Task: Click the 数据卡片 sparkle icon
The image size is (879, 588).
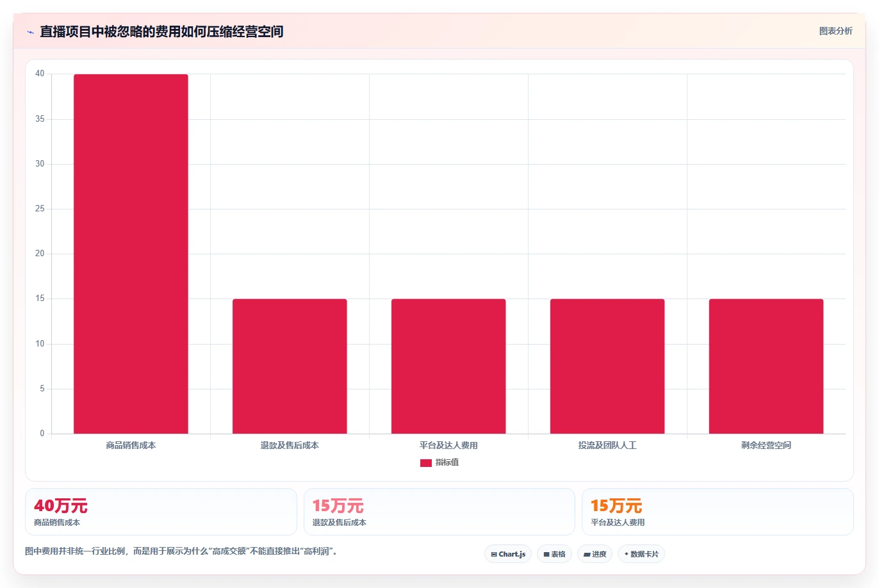Action: (626, 554)
